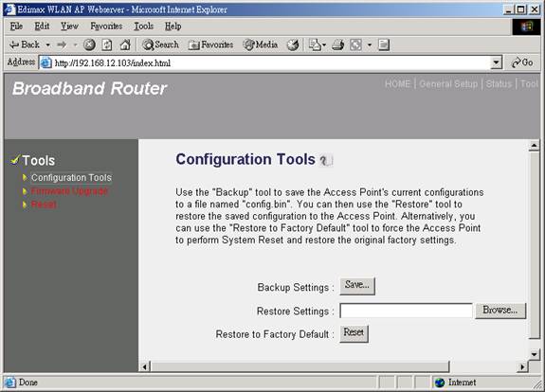Viewport: 545px width, 392px height.
Task: Click the Browse... button
Action: coord(500,310)
